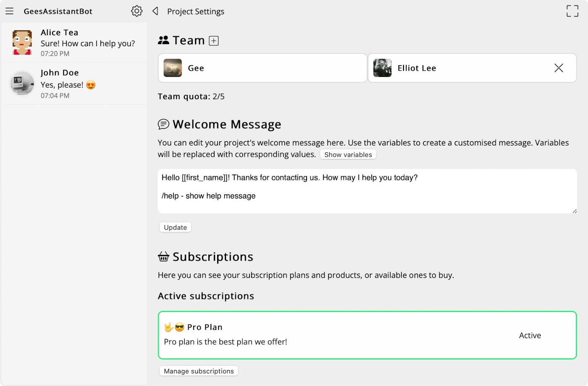Click the Active status label
This screenshot has height=386, width=588.
530,335
